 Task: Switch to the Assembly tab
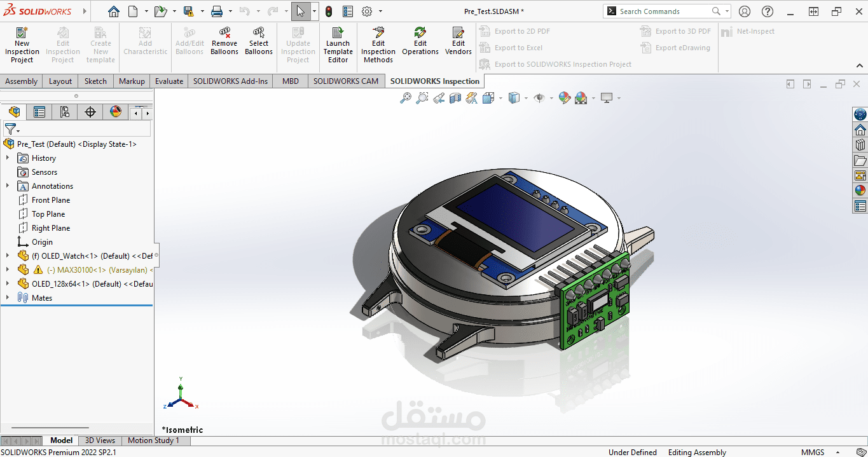(22, 81)
